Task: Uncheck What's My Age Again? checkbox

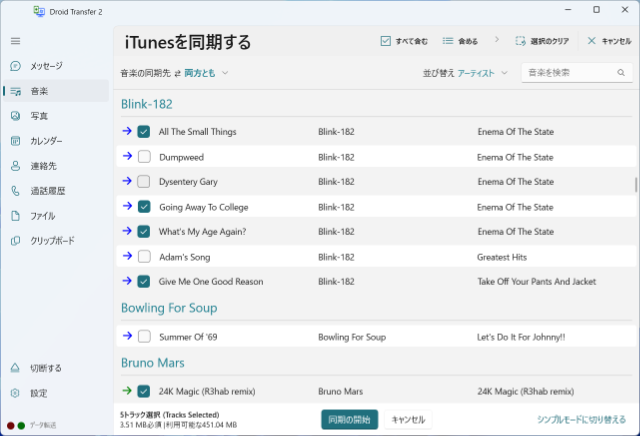Action: (144, 232)
